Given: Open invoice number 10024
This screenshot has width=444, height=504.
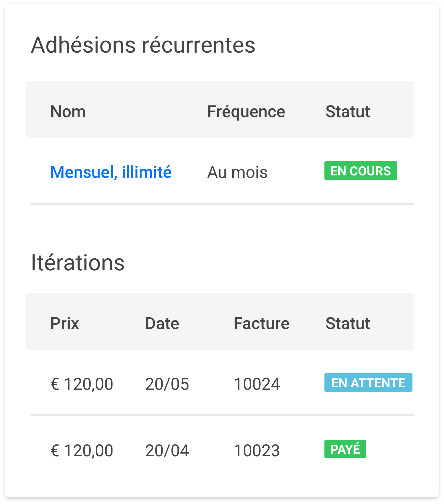Looking at the screenshot, I should point(256,384).
